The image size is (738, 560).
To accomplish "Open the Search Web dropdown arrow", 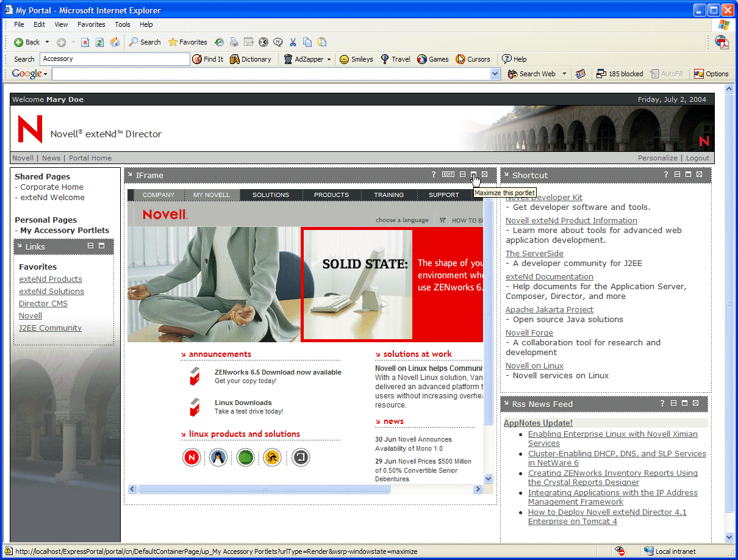I will tap(564, 74).
